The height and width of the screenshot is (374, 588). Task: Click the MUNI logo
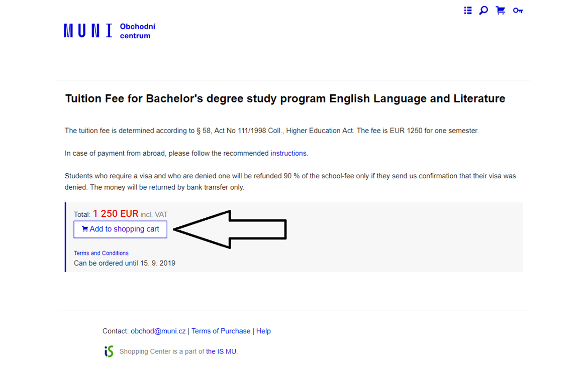tap(88, 31)
